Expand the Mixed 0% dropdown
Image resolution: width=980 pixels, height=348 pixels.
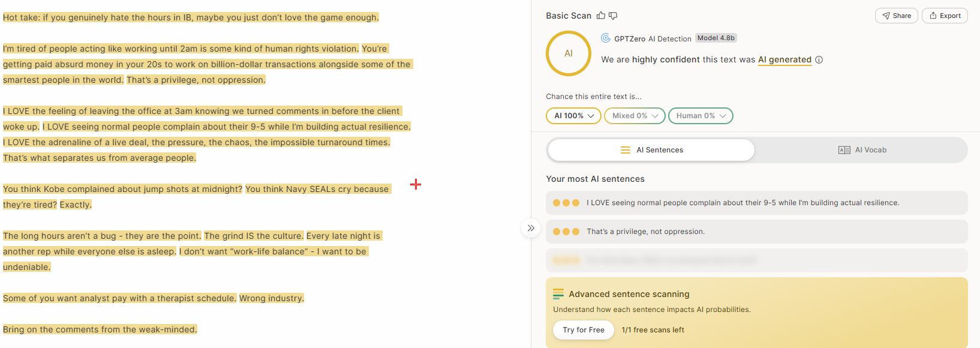click(x=635, y=116)
